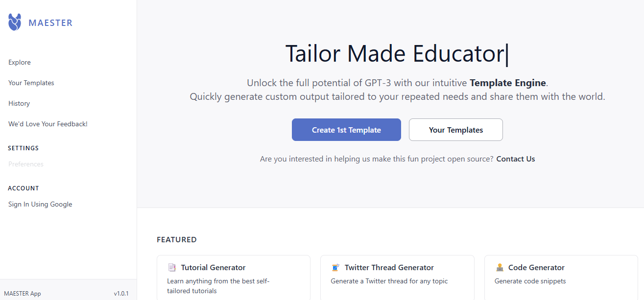Click the MAESTER brand name text

[x=50, y=23]
